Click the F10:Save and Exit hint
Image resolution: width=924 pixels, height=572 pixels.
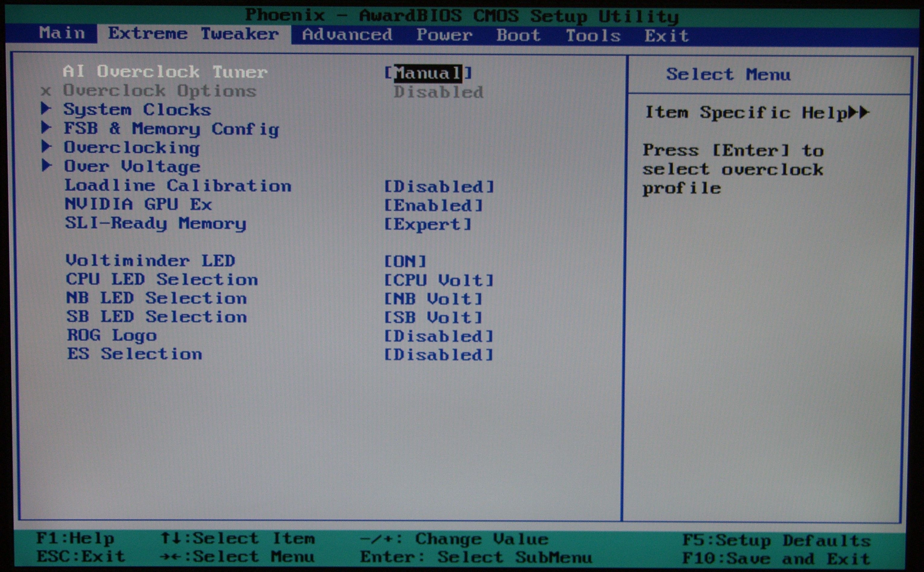pos(776,558)
